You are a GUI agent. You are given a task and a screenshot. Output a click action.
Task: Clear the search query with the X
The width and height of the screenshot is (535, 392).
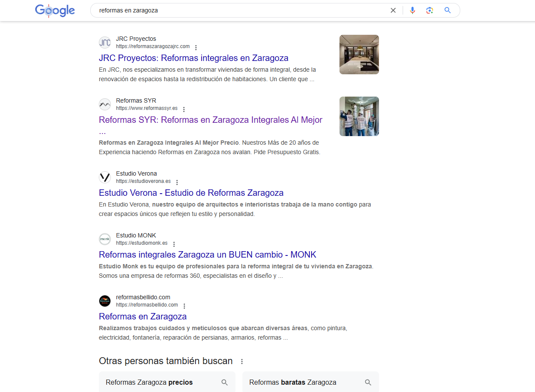click(393, 10)
